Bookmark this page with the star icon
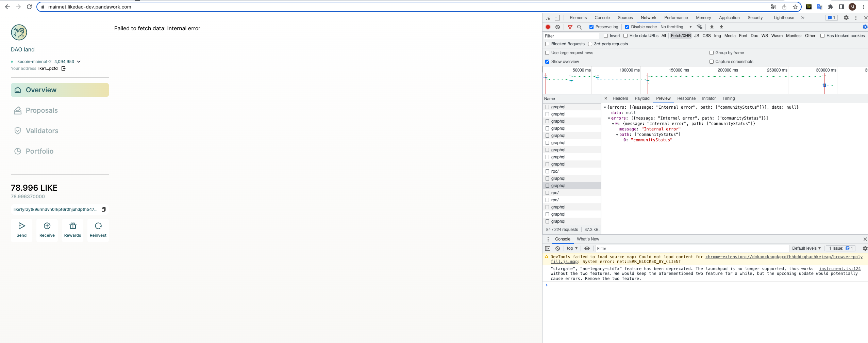The image size is (868, 343). 795,7
